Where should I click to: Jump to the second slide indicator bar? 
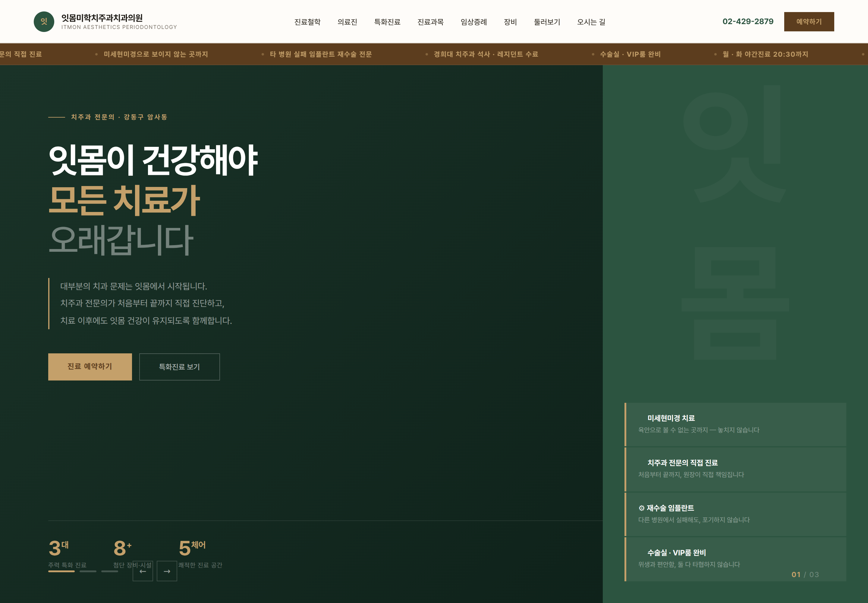tap(88, 571)
